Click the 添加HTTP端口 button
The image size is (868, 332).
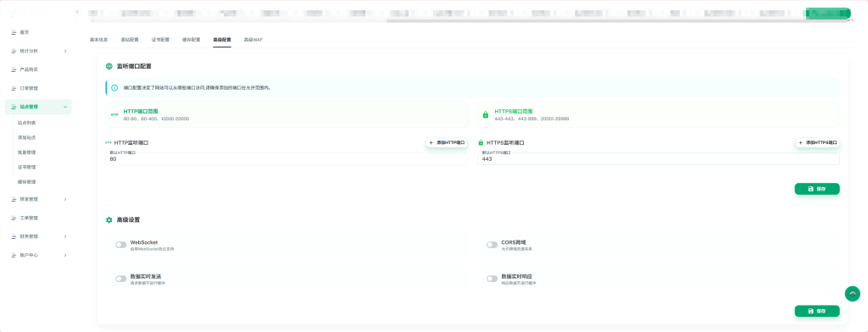click(447, 143)
